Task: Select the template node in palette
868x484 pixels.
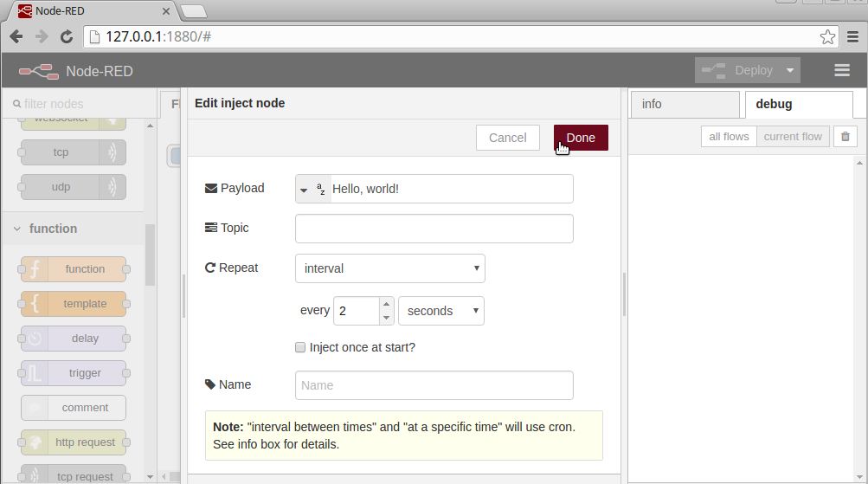Action: 74,304
